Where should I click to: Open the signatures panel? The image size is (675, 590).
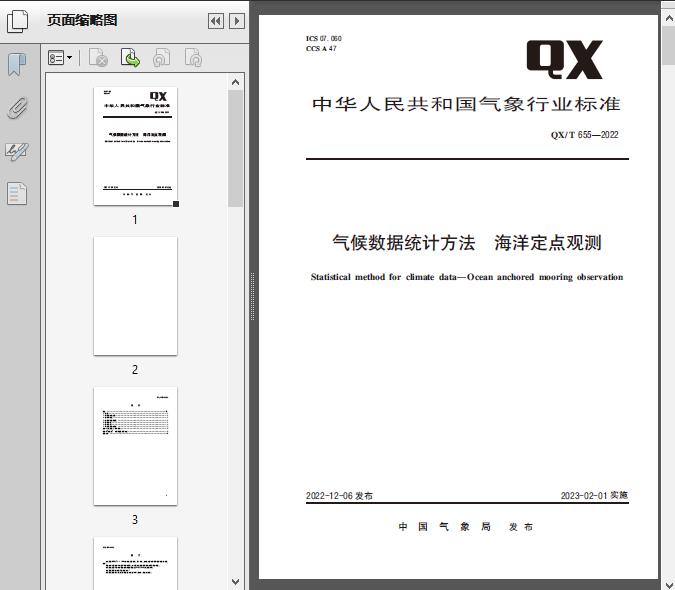pyautogui.click(x=17, y=151)
